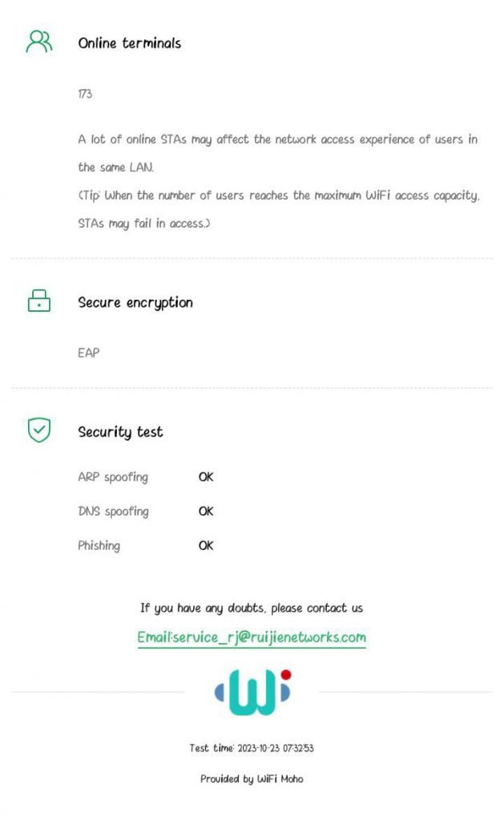The image size is (504, 821).
Task: Click the OK status for DNS spoofing
Action: pos(206,511)
